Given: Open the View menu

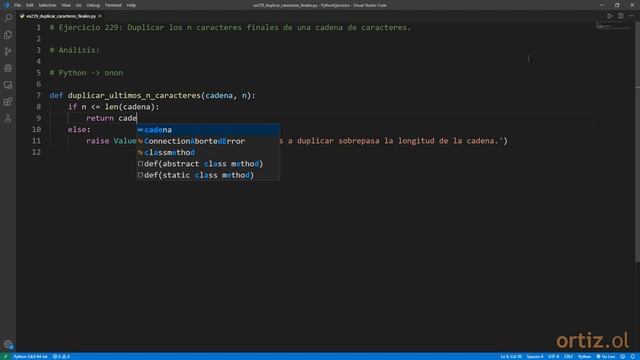Looking at the screenshot, I should click(x=66, y=5).
